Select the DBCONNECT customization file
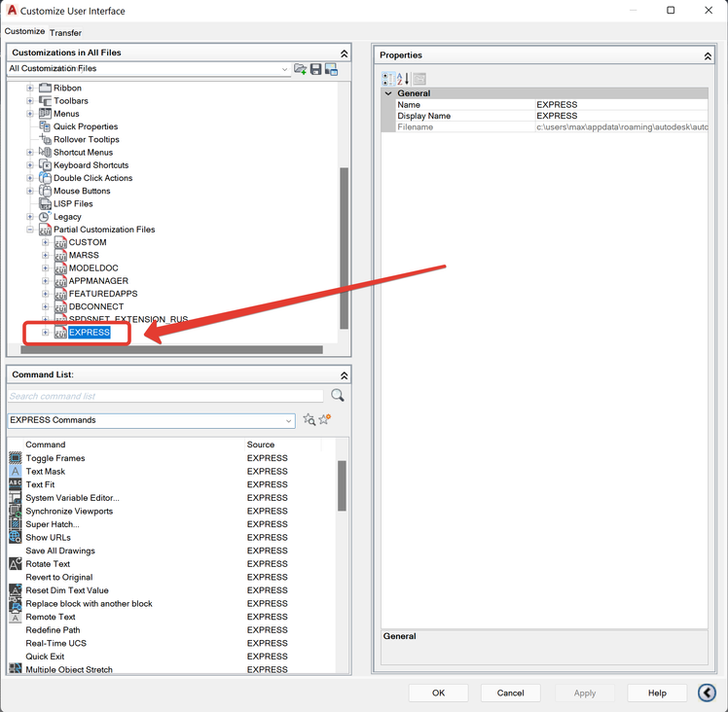 (x=96, y=306)
